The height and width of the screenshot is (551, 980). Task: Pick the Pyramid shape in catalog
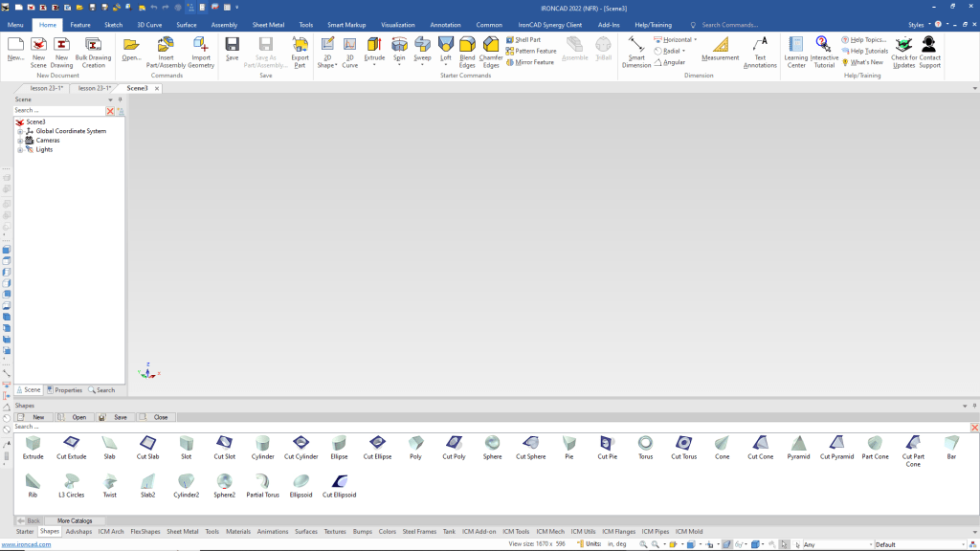(798, 443)
